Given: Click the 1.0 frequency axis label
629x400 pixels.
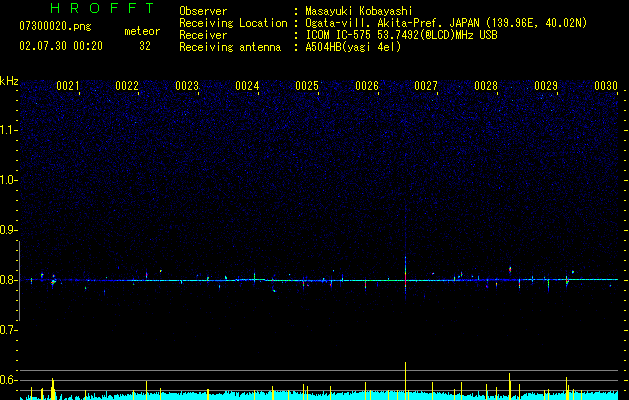Looking at the screenshot, I should tap(8, 180).
